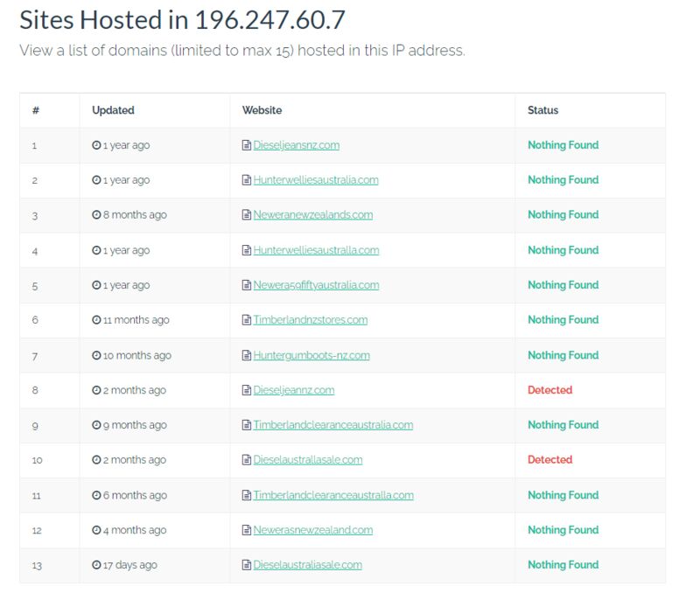
Task: Follow the Huntergumboots-nz.com link
Action: point(311,355)
